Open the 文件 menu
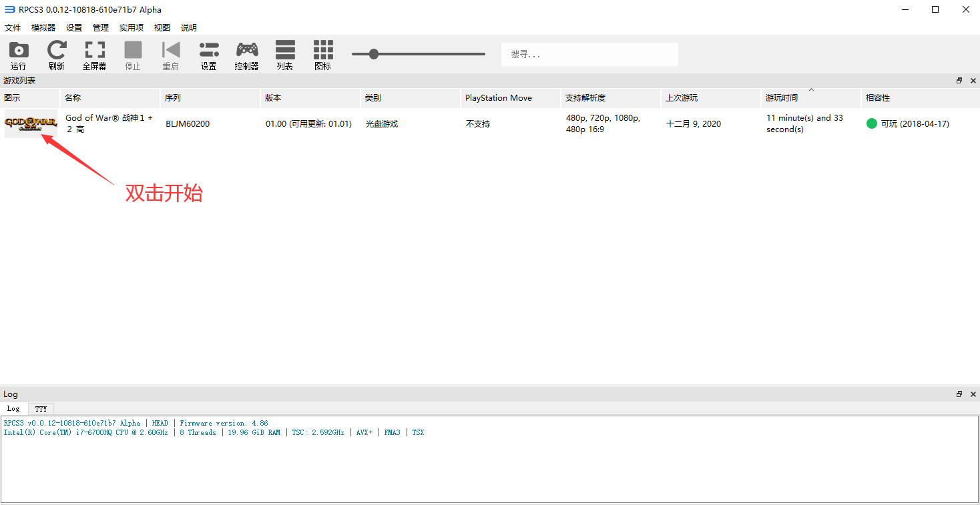The height and width of the screenshot is (505, 980). coord(13,28)
